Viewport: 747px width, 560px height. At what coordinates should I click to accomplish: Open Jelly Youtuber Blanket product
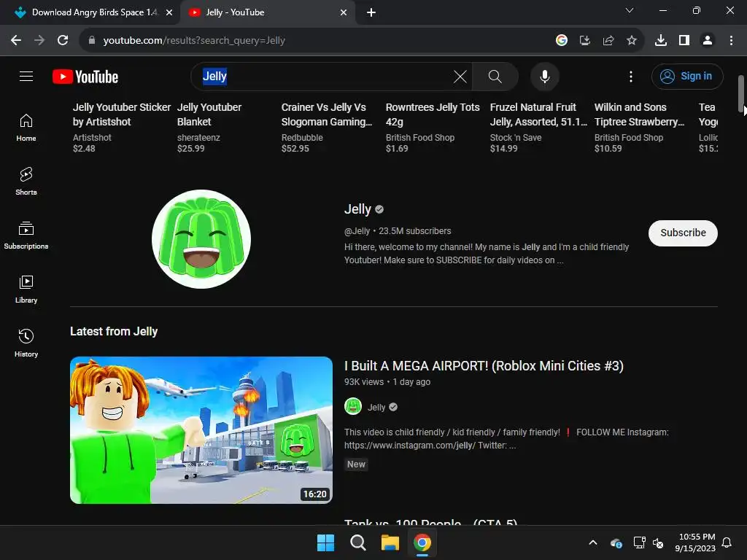tap(209, 114)
